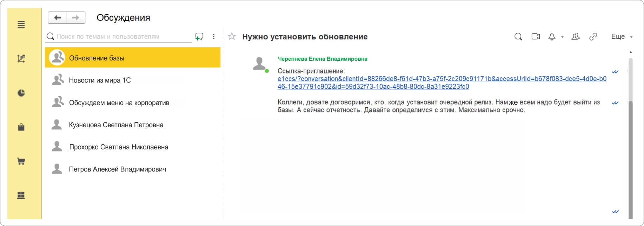This screenshot has width=644, height=226.
Task: Expand the notification bell dropdown arrow
Action: [562, 37]
